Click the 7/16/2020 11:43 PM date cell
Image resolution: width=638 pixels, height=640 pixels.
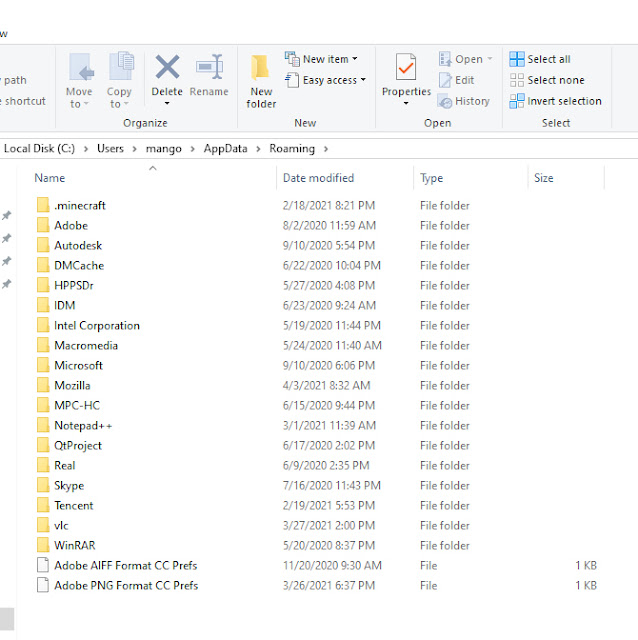331,485
